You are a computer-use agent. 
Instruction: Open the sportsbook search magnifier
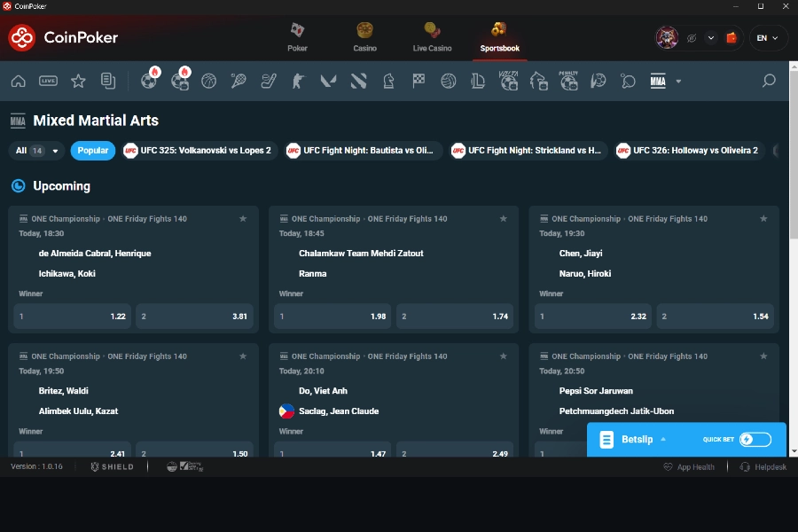point(769,82)
